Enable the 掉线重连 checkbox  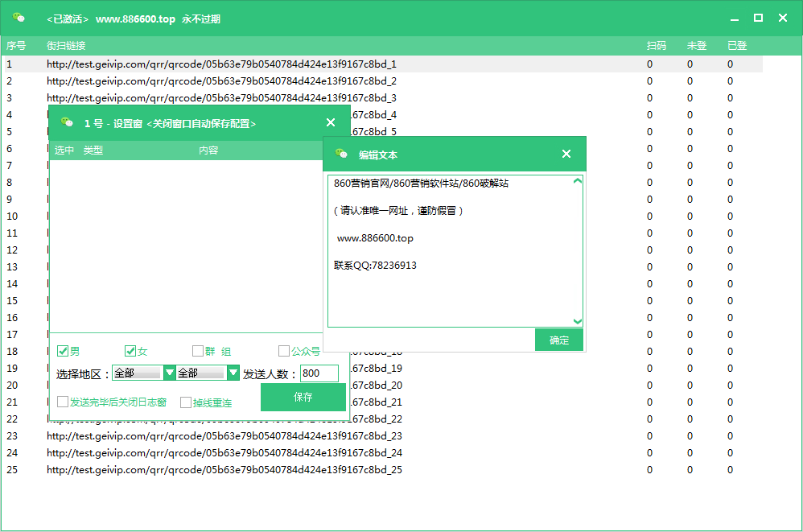coord(186,402)
